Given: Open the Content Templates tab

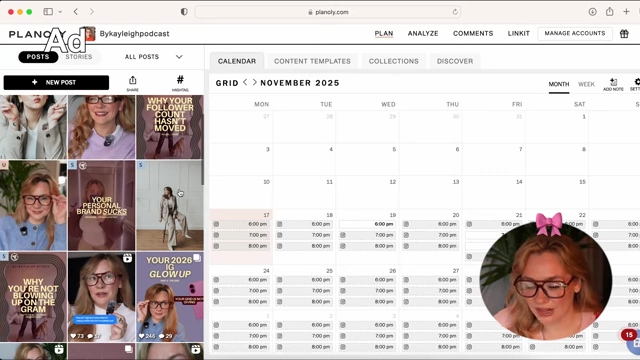Looking at the screenshot, I should [312, 61].
